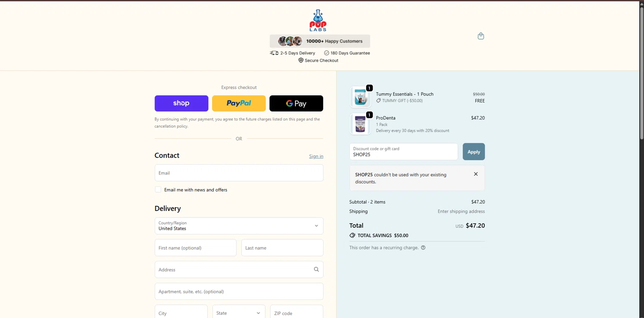644x318 pixels.
Task: Click the '2-5 Days Delivery' text
Action: click(x=298, y=53)
